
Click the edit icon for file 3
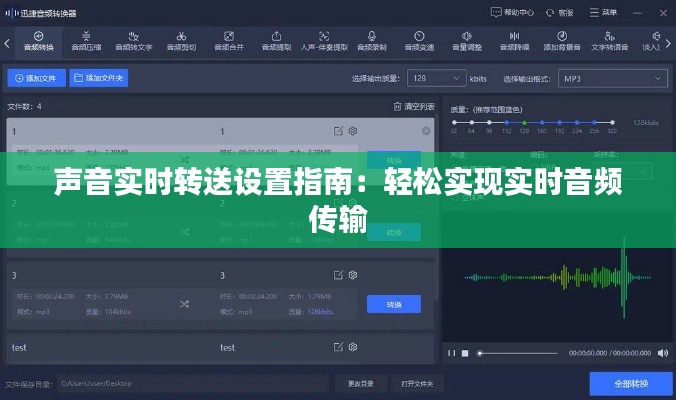[338, 274]
